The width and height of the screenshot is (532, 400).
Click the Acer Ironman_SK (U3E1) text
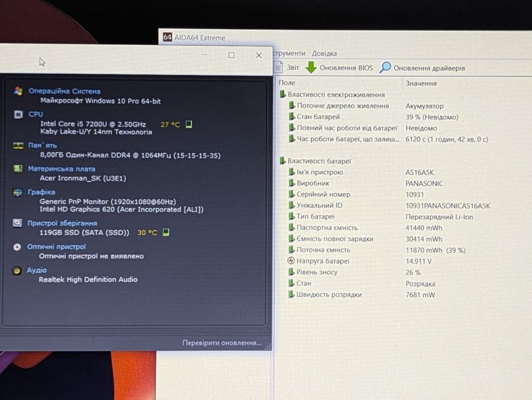click(83, 178)
